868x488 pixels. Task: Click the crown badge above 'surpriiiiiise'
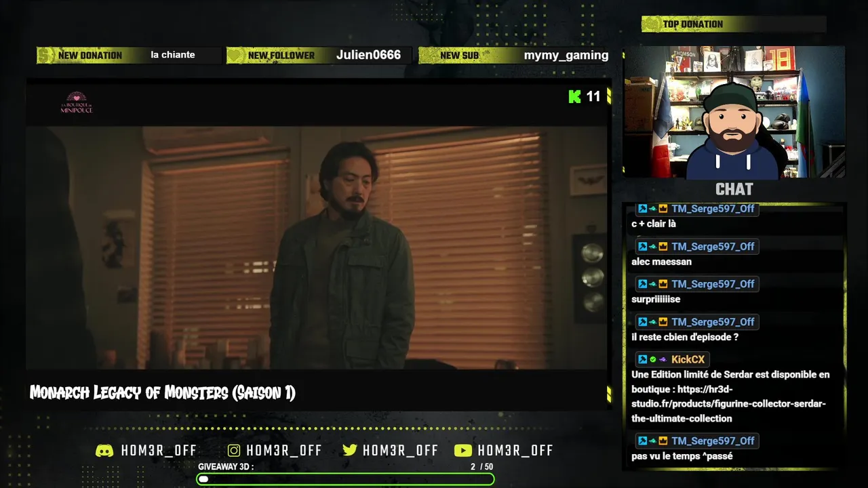(663, 284)
